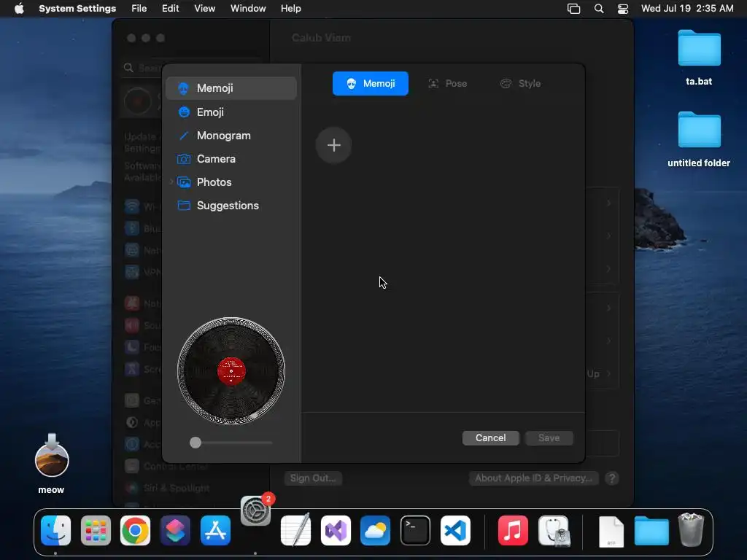Open the Weather app from the Dock
747x560 pixels.
[x=376, y=531]
